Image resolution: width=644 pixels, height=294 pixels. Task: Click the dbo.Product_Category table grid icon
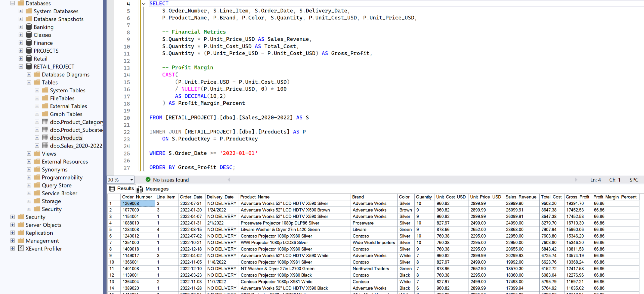click(45, 122)
